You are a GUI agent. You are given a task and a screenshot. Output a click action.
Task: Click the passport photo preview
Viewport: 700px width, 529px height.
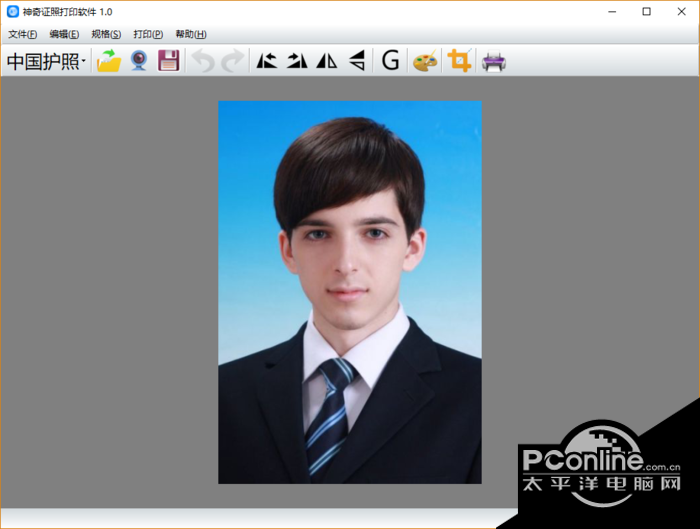pos(350,292)
